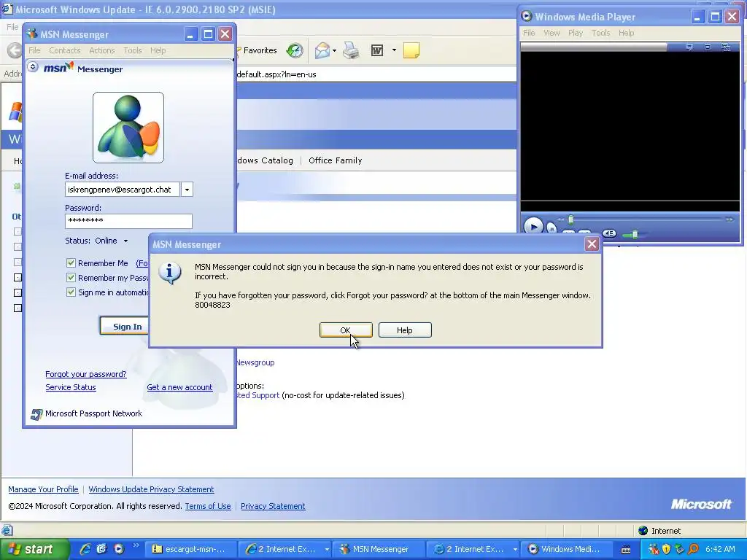Click Help in the sign-in error dialog
Viewport: 747px width, 560px height.
[x=405, y=330]
